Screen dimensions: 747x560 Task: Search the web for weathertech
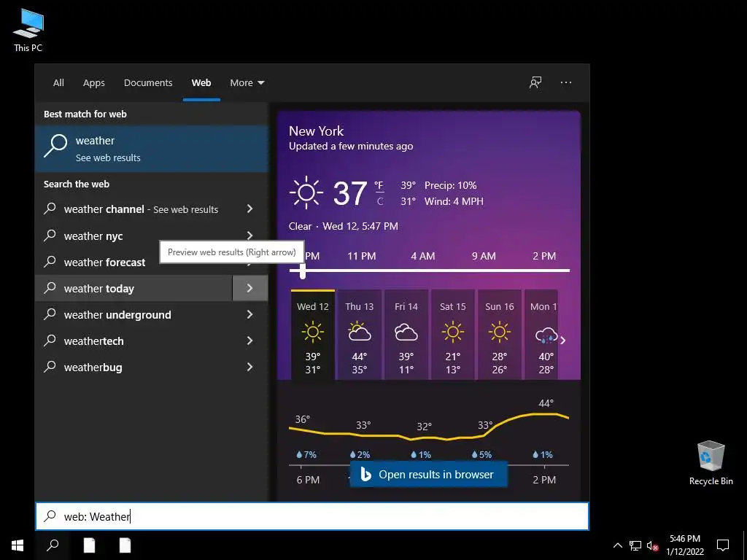click(134, 341)
